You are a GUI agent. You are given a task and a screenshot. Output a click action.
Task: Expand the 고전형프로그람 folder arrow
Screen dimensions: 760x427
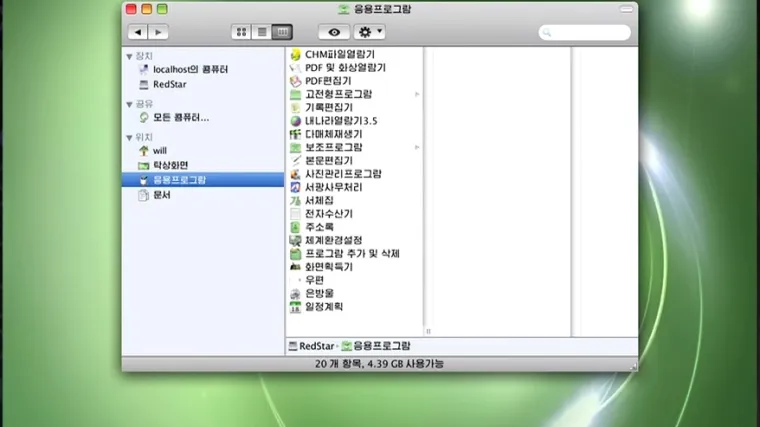tap(417, 94)
